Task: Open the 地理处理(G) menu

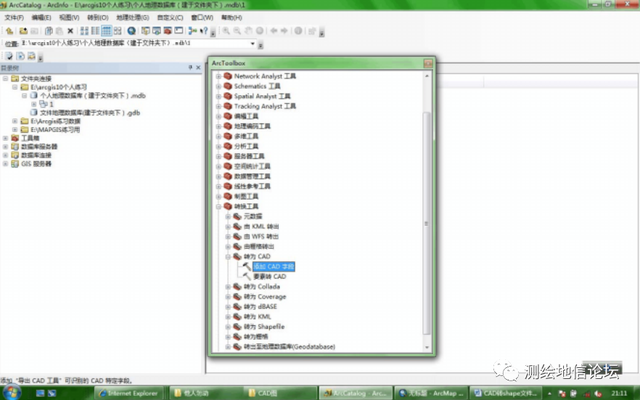Action: pos(133,18)
